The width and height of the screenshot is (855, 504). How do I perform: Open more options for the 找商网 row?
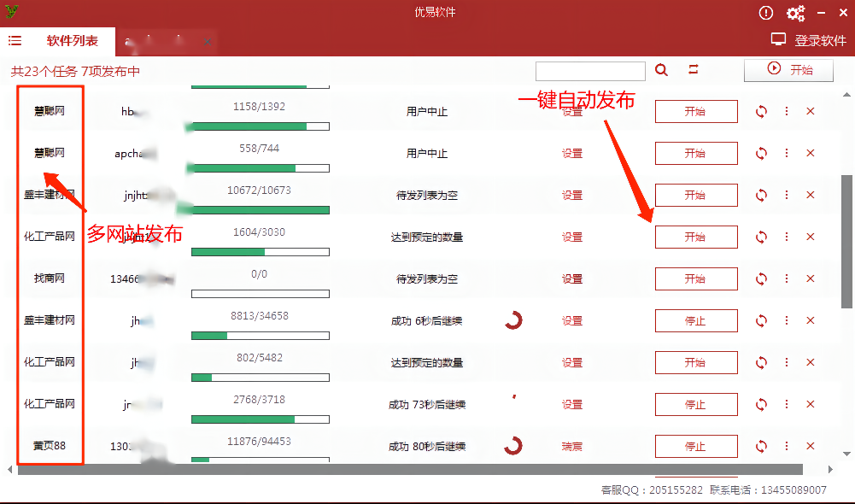click(787, 278)
